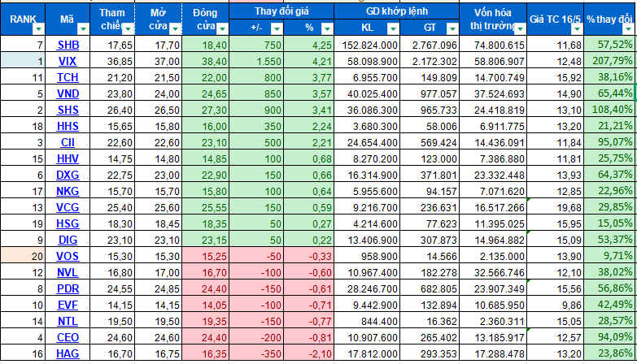637x364 pixels.
Task: Select cell 108,40% in SHS row
Action: [x=610, y=110]
